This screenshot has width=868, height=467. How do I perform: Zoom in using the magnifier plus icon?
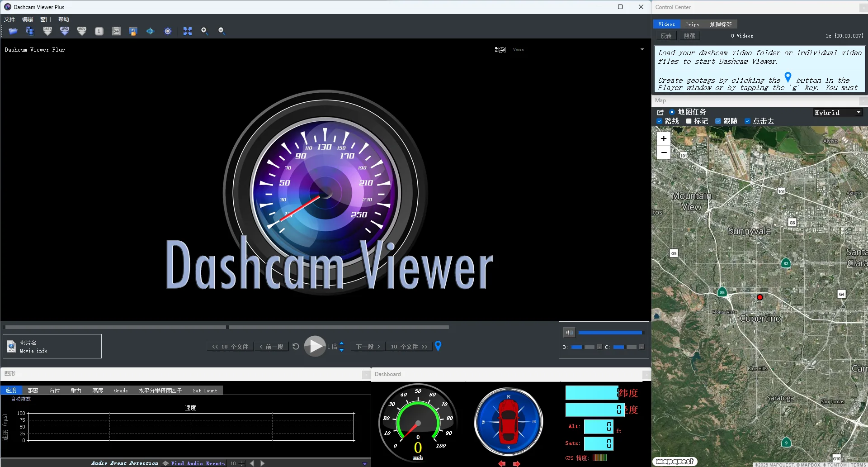click(x=204, y=31)
